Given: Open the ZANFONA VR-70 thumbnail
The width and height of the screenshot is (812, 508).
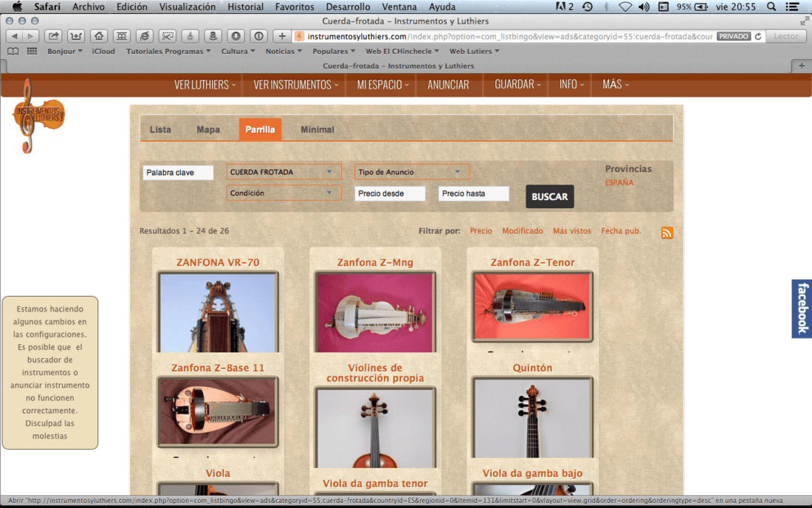Looking at the screenshot, I should pos(218,312).
